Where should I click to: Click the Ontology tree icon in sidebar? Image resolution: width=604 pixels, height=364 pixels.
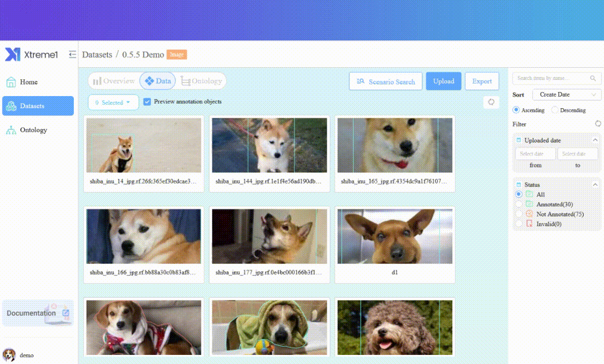(x=11, y=130)
